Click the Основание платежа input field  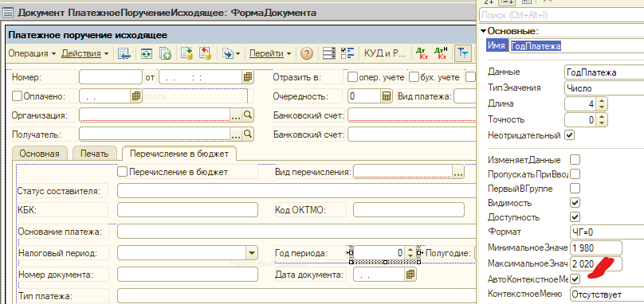coord(297,232)
